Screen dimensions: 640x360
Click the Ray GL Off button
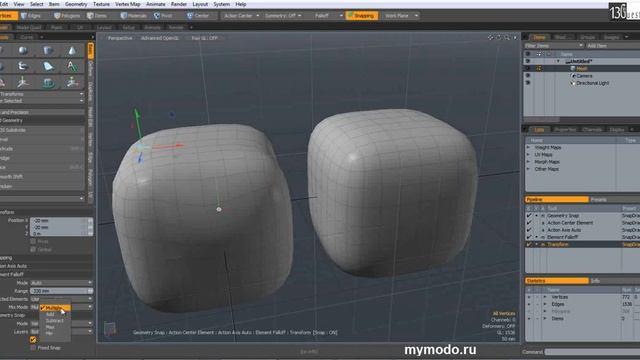tap(205, 38)
